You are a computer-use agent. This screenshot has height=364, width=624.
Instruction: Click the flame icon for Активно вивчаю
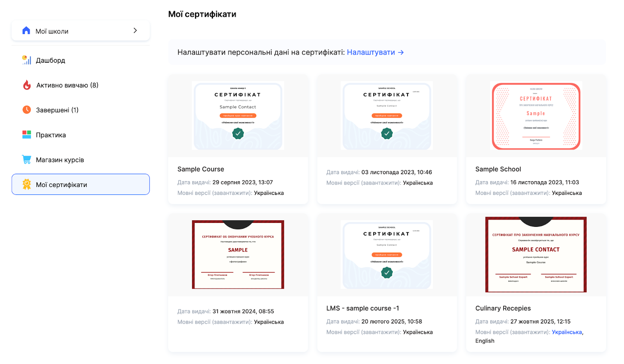point(27,85)
